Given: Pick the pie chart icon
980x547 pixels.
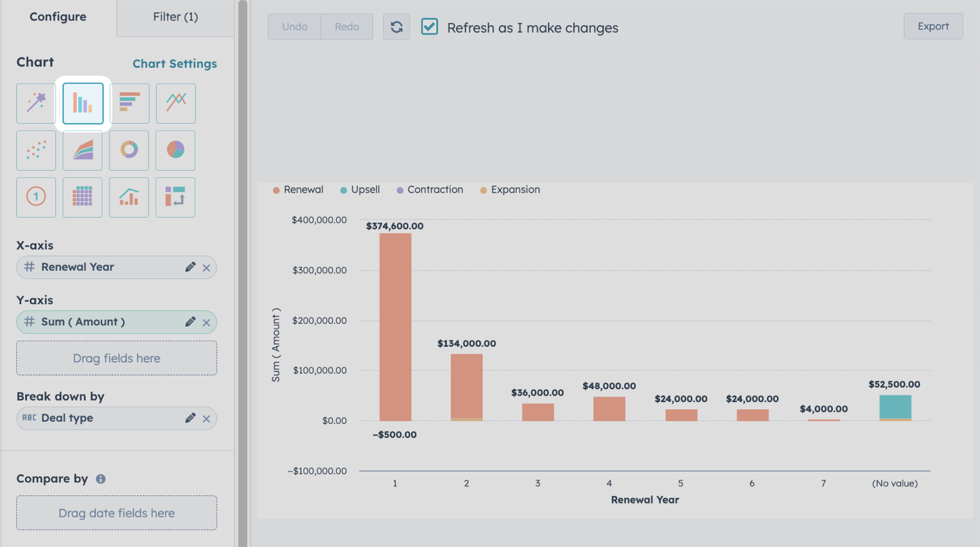Looking at the screenshot, I should point(176,150).
